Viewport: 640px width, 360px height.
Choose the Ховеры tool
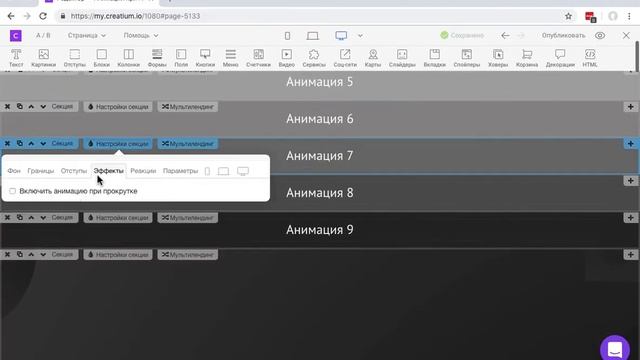(x=498, y=58)
